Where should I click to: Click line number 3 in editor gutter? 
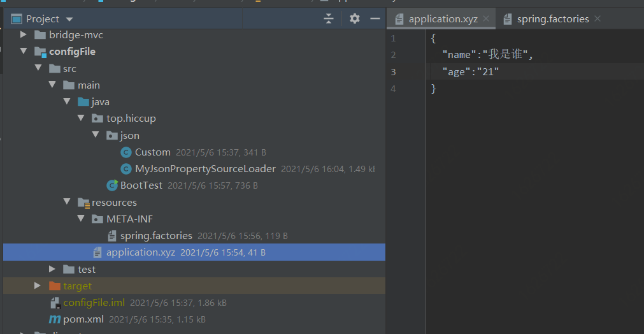pyautogui.click(x=393, y=72)
